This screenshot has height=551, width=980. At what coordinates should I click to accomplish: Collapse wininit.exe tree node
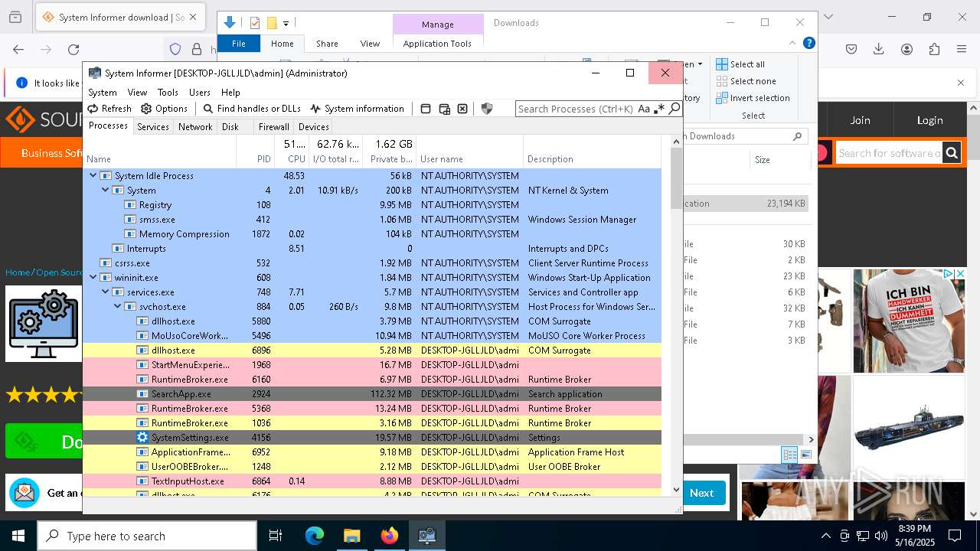point(93,277)
